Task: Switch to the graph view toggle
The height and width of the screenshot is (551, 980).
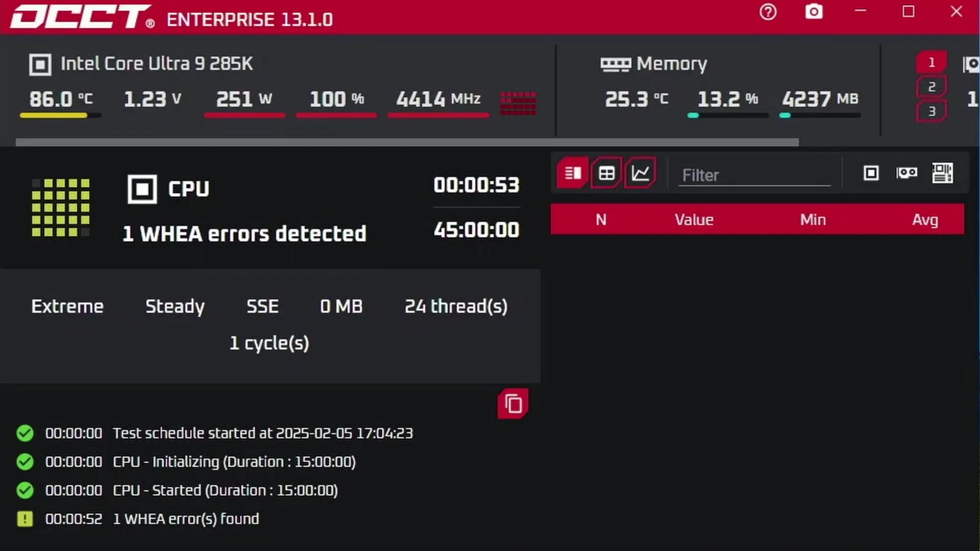Action: coord(640,173)
